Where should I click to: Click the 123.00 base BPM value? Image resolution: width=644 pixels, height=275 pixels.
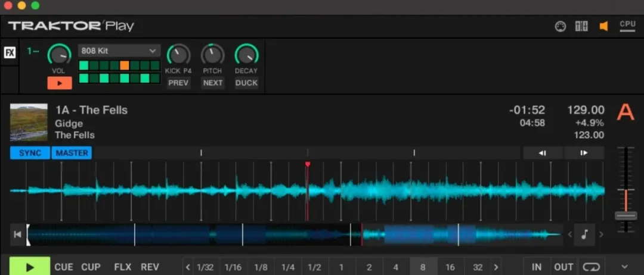(x=589, y=135)
